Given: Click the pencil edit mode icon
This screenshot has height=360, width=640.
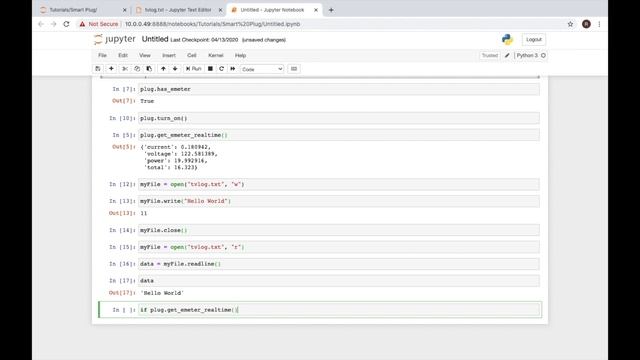Looking at the screenshot, I should click(x=507, y=56).
